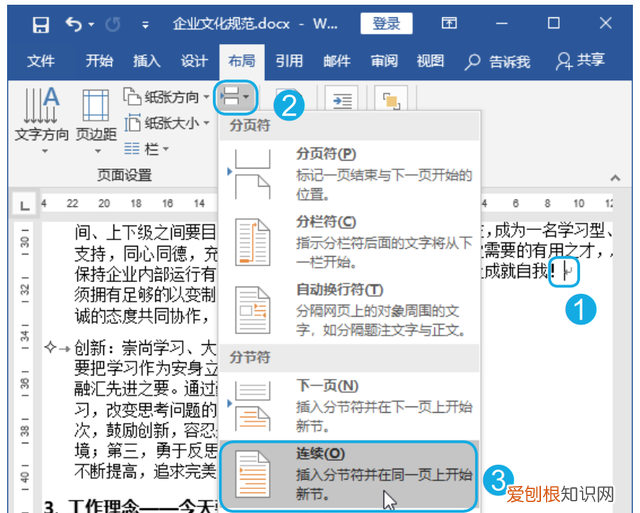
Task: Click text '融汇先进之要。通过'
Action: 145,389
